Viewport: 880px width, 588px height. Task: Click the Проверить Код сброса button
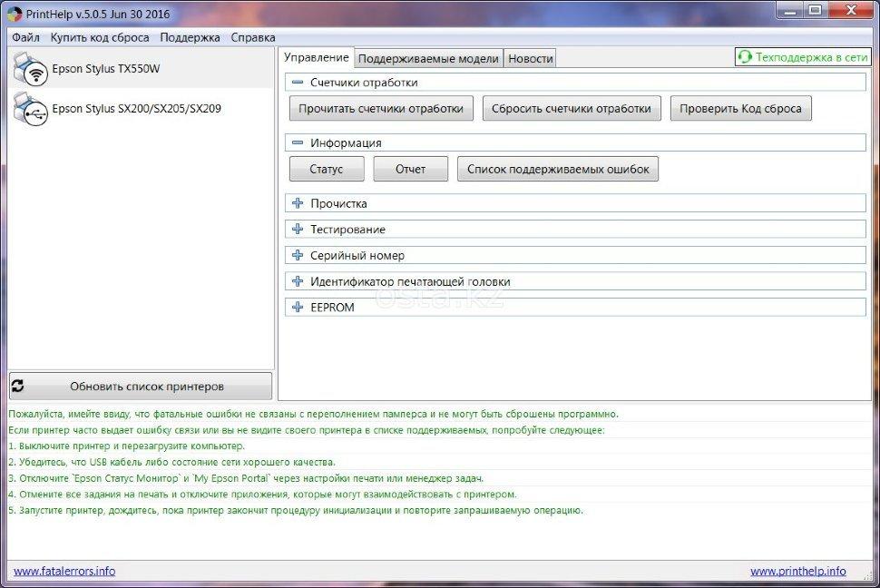[740, 109]
